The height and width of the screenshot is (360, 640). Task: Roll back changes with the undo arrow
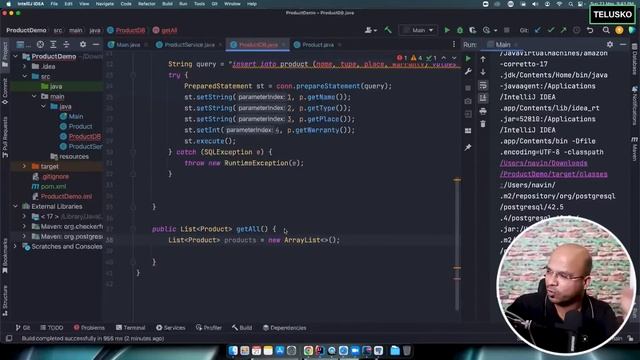tap(590, 30)
